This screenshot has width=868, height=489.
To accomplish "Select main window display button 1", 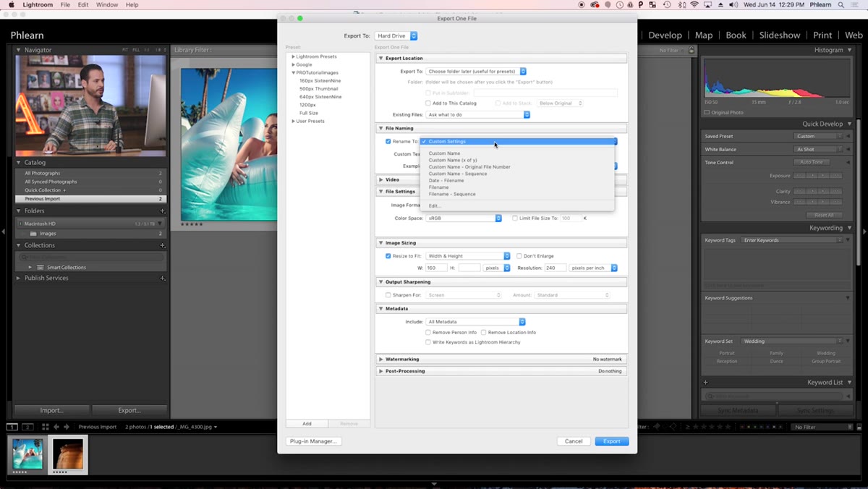I will pos(12,427).
